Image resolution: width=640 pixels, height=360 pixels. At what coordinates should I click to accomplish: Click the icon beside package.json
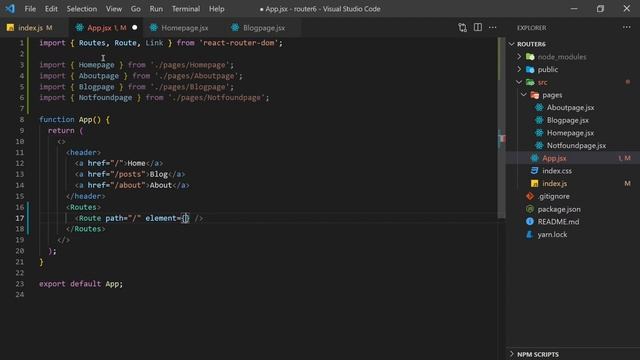click(x=530, y=209)
